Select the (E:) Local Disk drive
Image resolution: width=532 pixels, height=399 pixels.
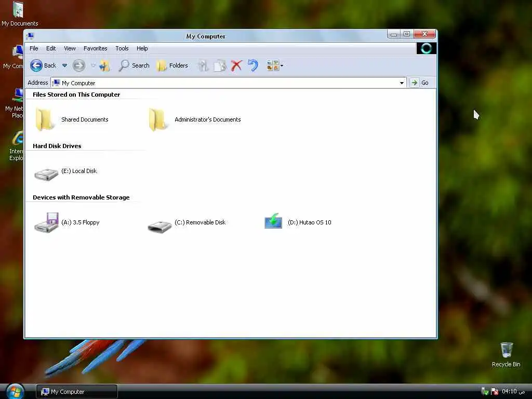(65, 173)
